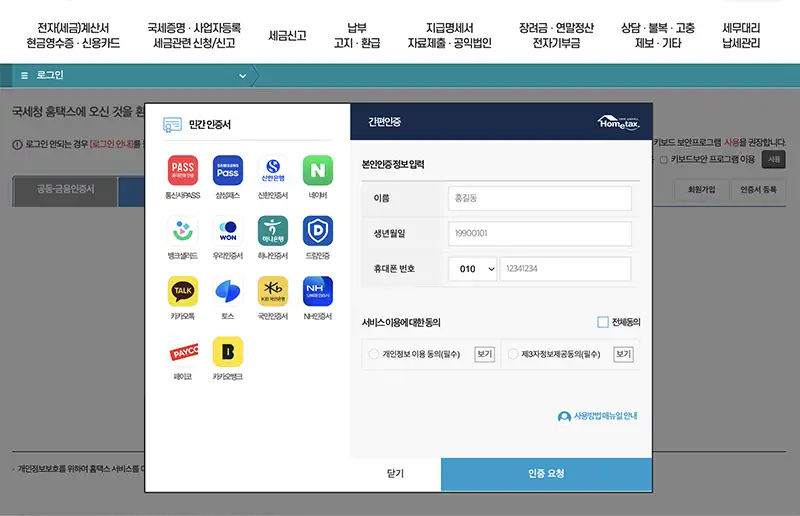Open 사용방법 매뉴얼 안내 link
This screenshot has height=516, width=800.
coord(605,416)
